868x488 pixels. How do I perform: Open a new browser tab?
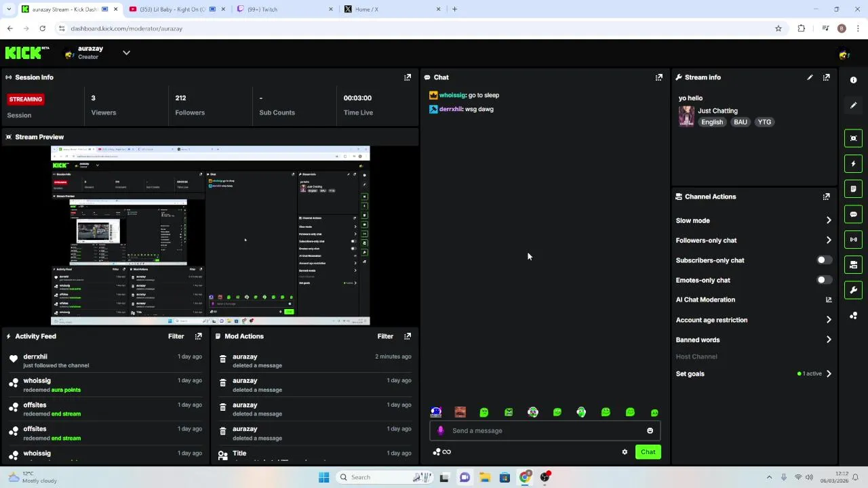(454, 9)
